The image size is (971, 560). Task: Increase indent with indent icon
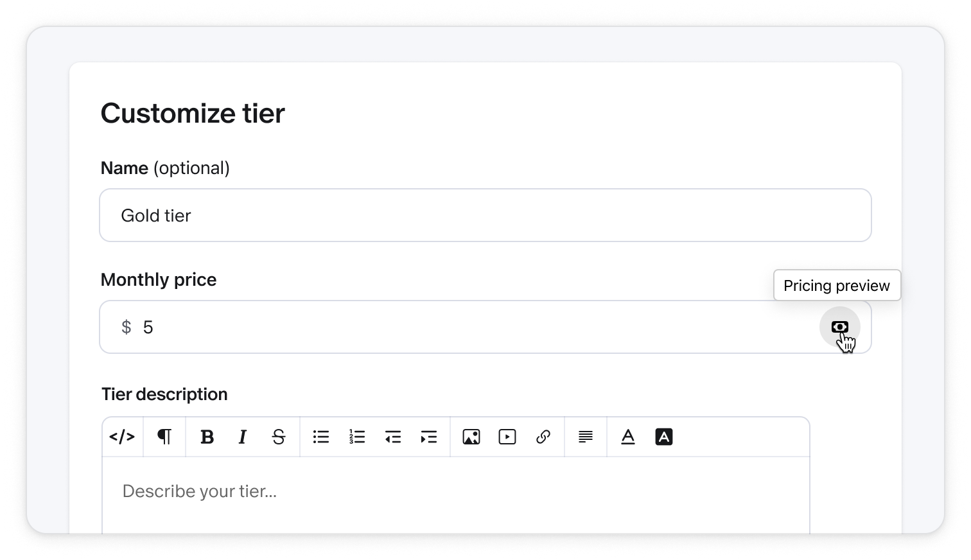pos(429,437)
